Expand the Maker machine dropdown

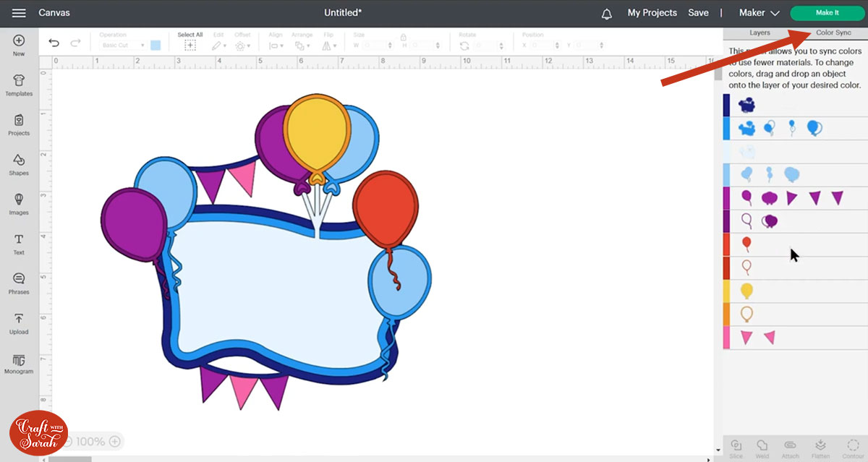coord(759,13)
